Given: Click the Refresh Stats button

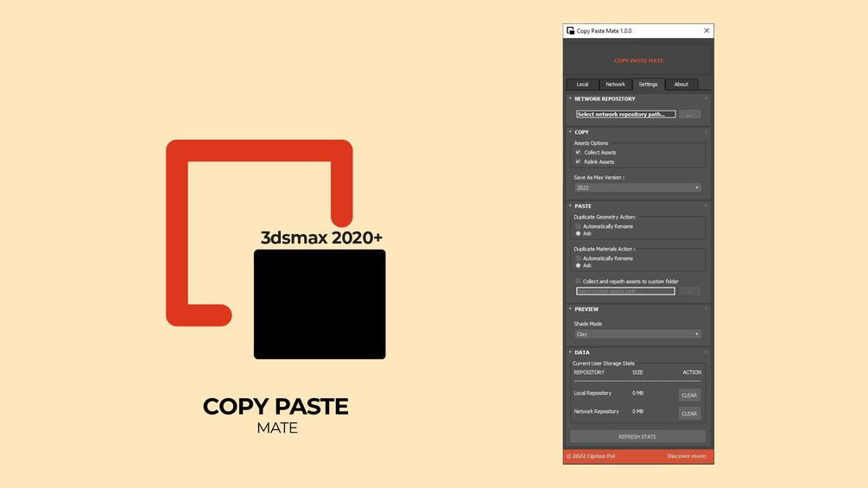Looking at the screenshot, I should 637,436.
